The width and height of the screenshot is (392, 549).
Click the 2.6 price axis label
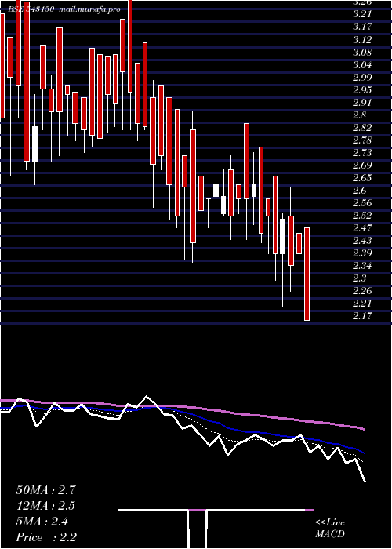[360, 191]
